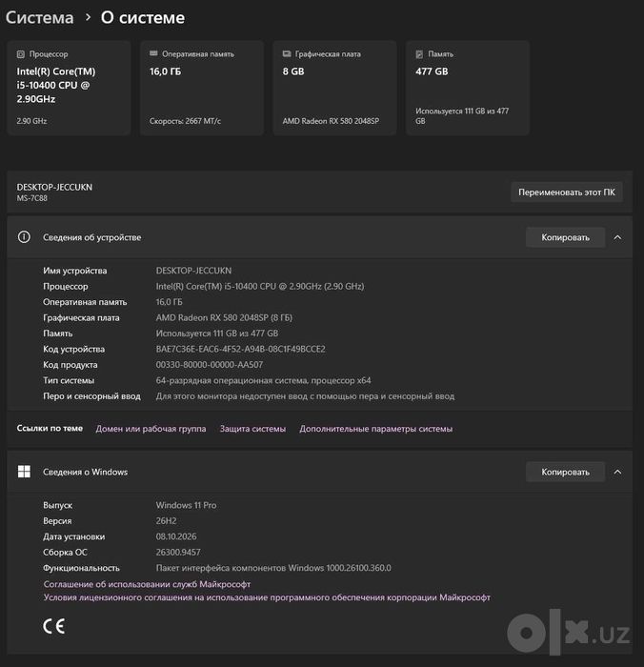
Task: Open Условия лицензионного соглашения Майкрософт link
Action: [x=267, y=597]
